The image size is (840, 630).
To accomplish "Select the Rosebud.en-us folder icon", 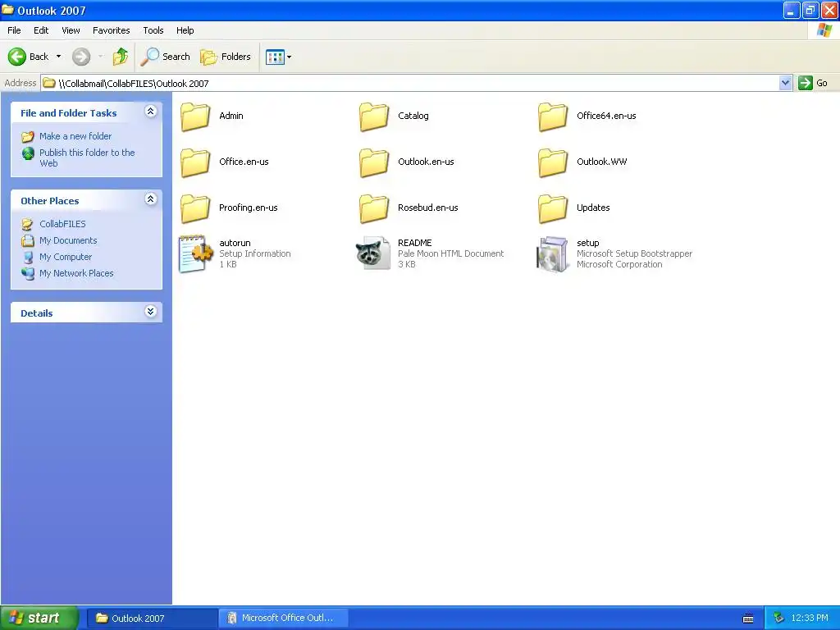I will [x=374, y=208].
